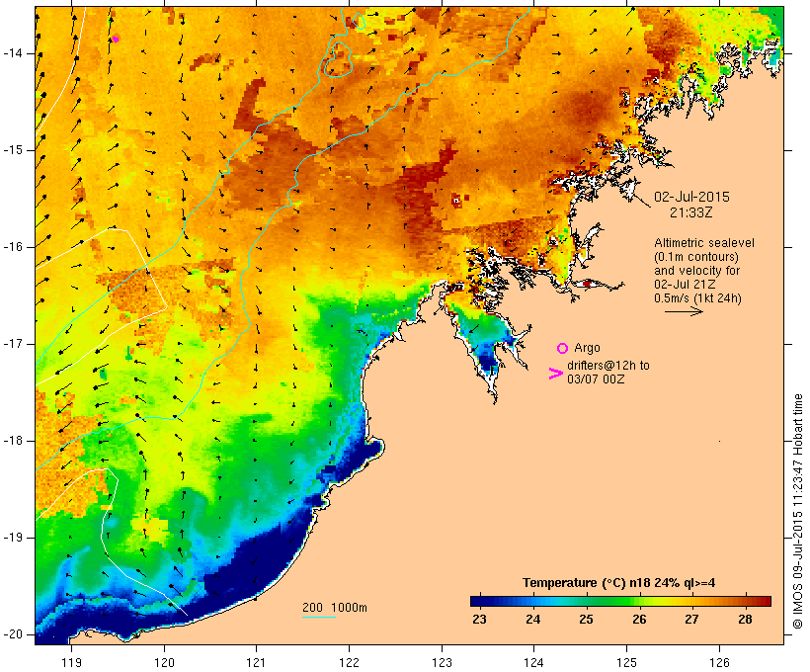Click the colorbar tick label 28
The height and width of the screenshot is (672, 810).
tap(746, 620)
